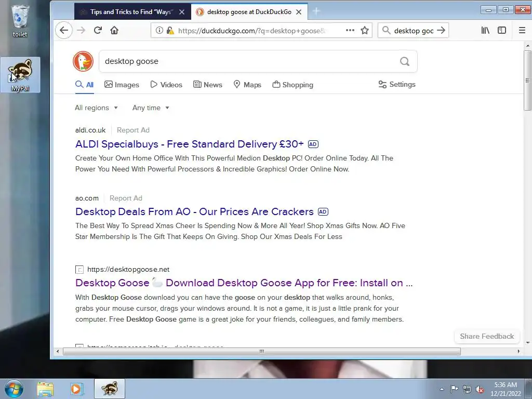Select the toilet recycle bin desktop icon

coord(20,21)
